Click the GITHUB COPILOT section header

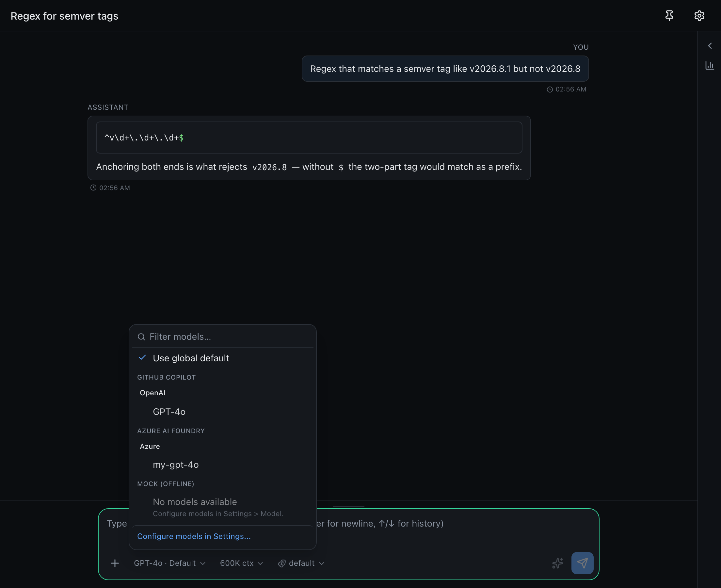[x=167, y=377]
